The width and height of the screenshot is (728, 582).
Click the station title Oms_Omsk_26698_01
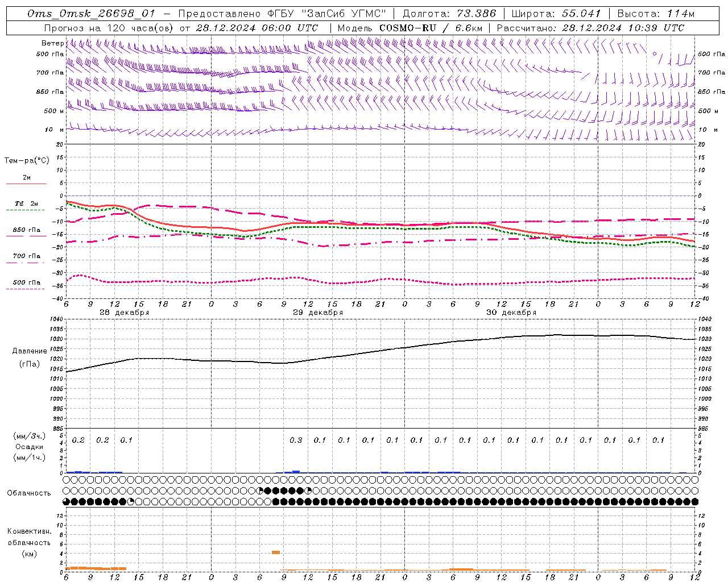[91, 14]
